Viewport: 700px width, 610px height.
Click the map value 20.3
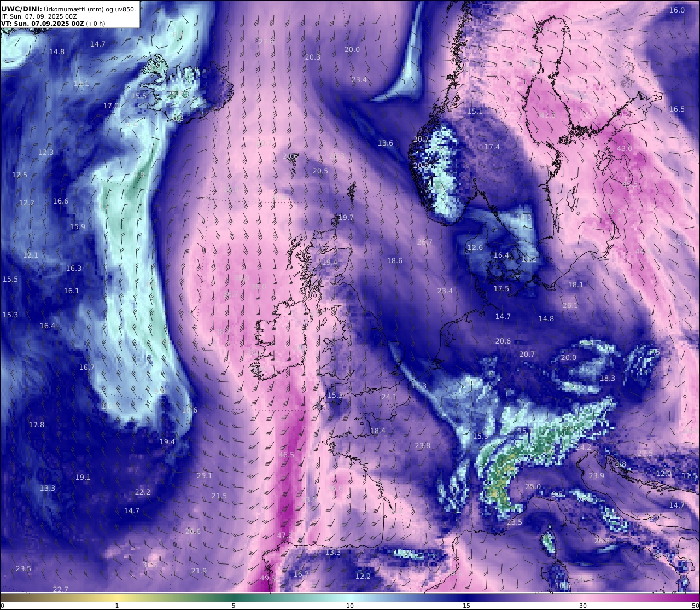313,57
